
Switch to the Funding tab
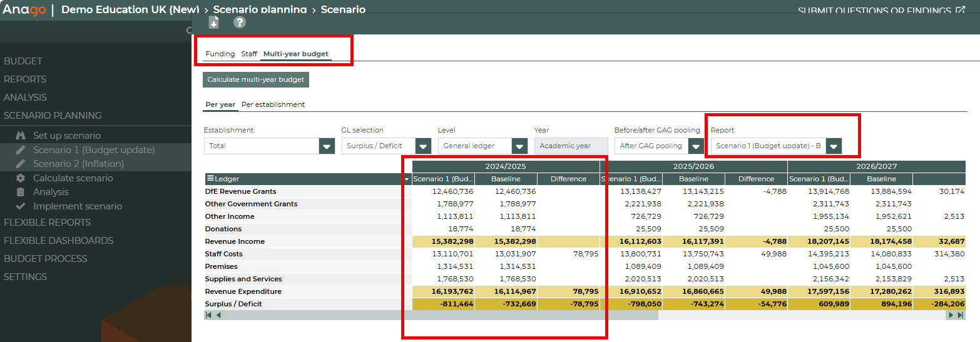[x=220, y=54]
